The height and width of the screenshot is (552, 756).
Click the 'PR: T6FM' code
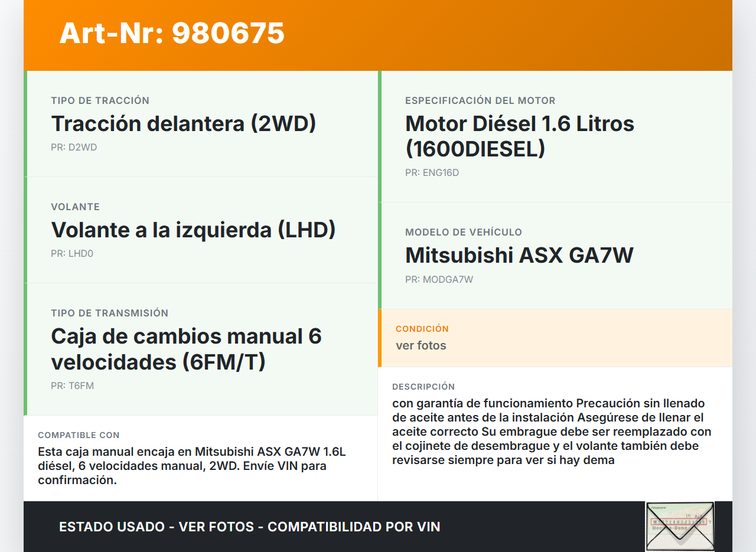point(73,386)
